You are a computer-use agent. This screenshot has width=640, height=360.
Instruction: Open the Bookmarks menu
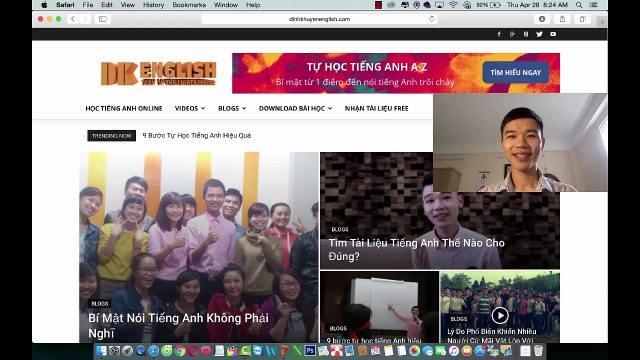tap(189, 5)
